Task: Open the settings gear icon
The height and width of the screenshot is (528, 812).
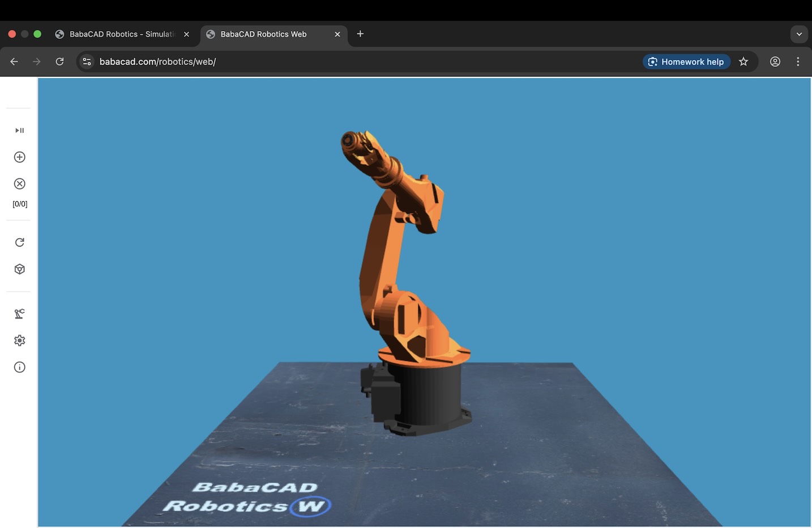Action: [x=19, y=340]
